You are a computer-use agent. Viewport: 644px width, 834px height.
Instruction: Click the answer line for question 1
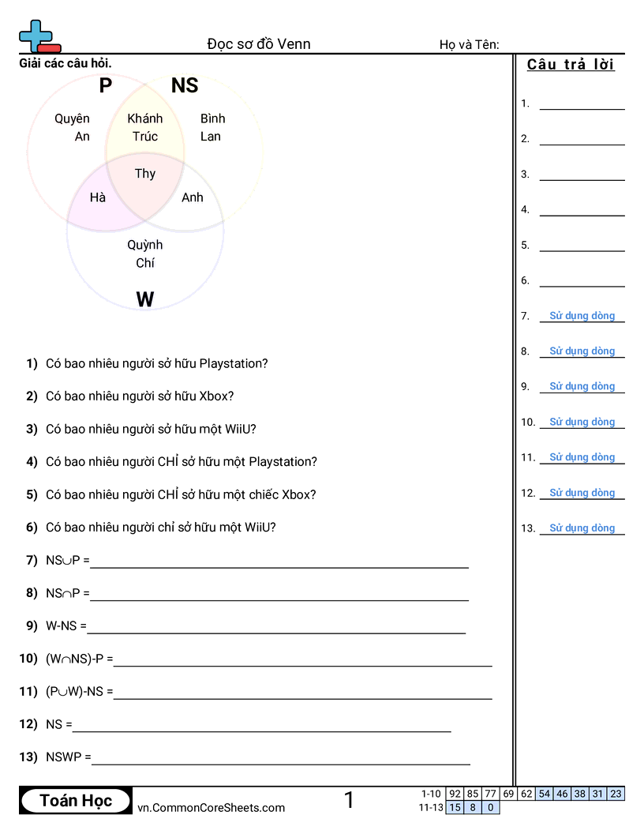tap(582, 104)
